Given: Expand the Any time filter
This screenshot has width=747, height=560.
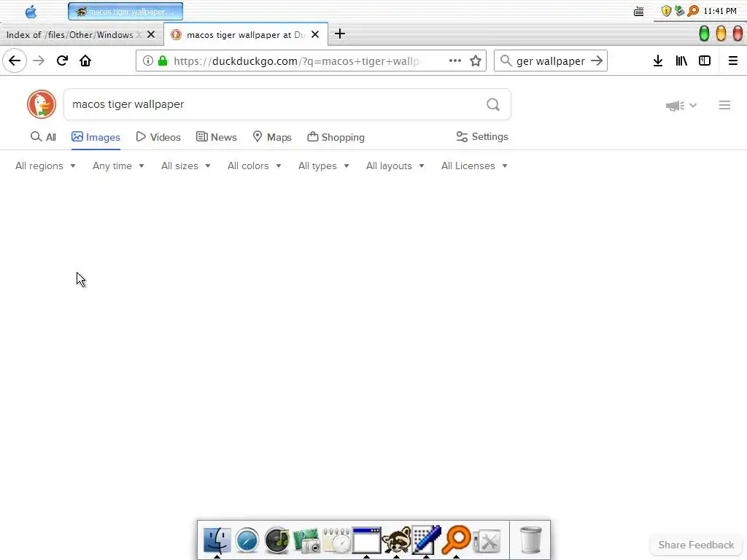Looking at the screenshot, I should (x=118, y=166).
